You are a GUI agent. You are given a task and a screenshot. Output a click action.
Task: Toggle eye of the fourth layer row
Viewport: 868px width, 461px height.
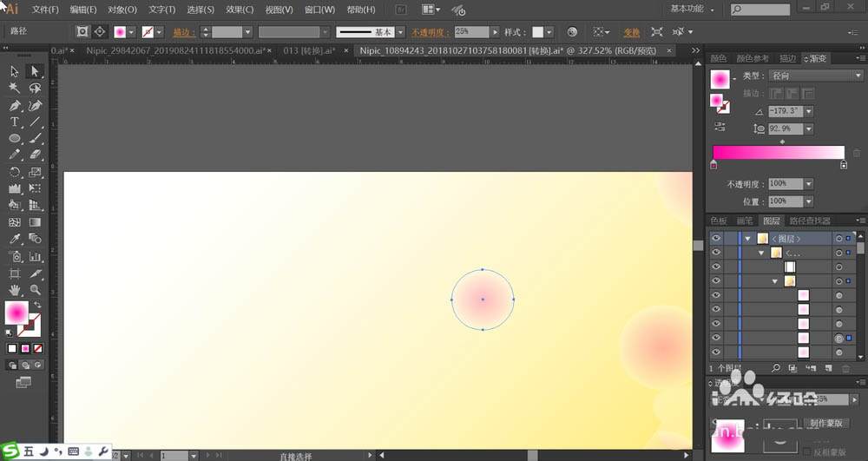pyautogui.click(x=716, y=281)
